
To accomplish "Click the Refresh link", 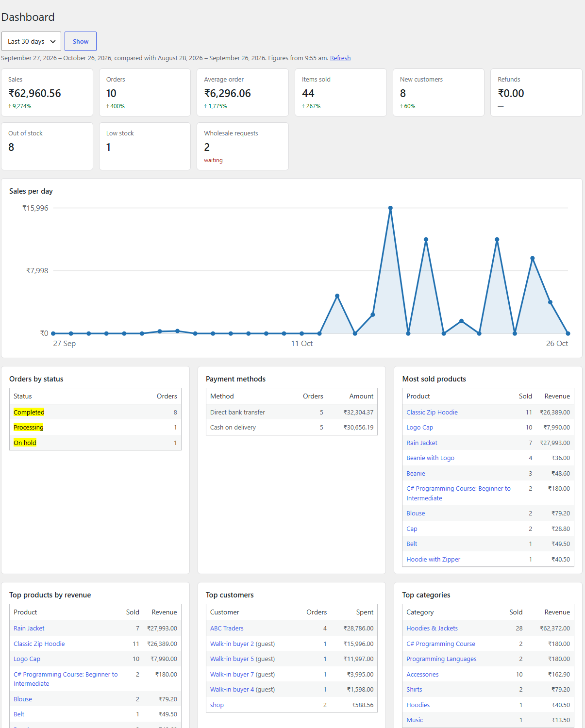I will pyautogui.click(x=340, y=58).
